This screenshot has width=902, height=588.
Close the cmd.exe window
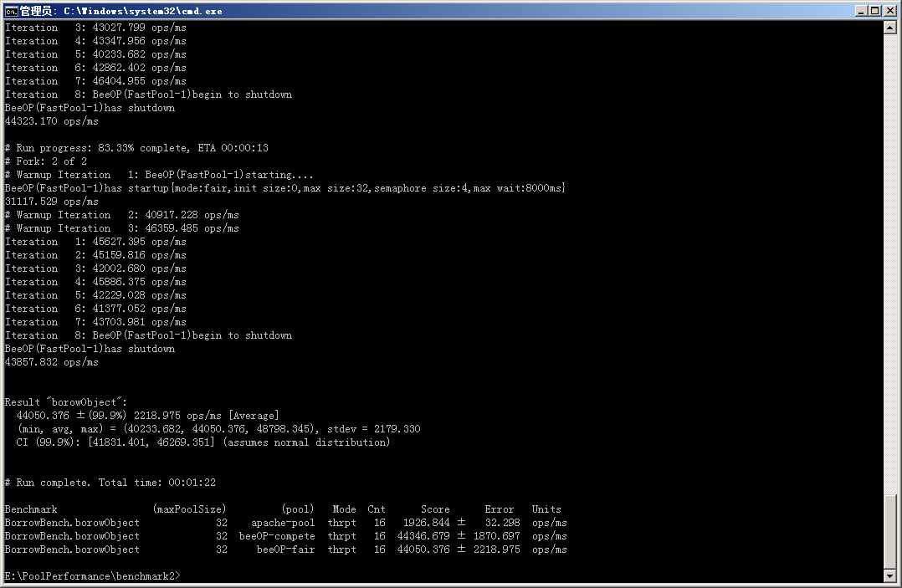click(x=889, y=11)
